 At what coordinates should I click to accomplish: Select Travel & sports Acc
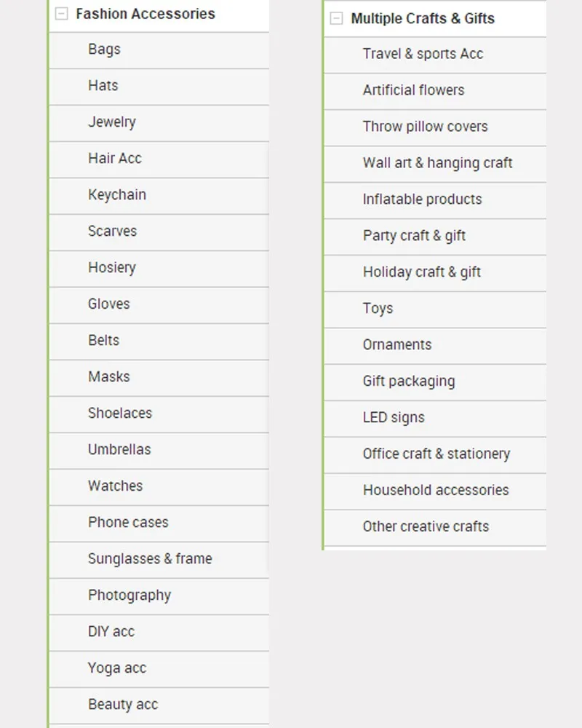click(435, 55)
